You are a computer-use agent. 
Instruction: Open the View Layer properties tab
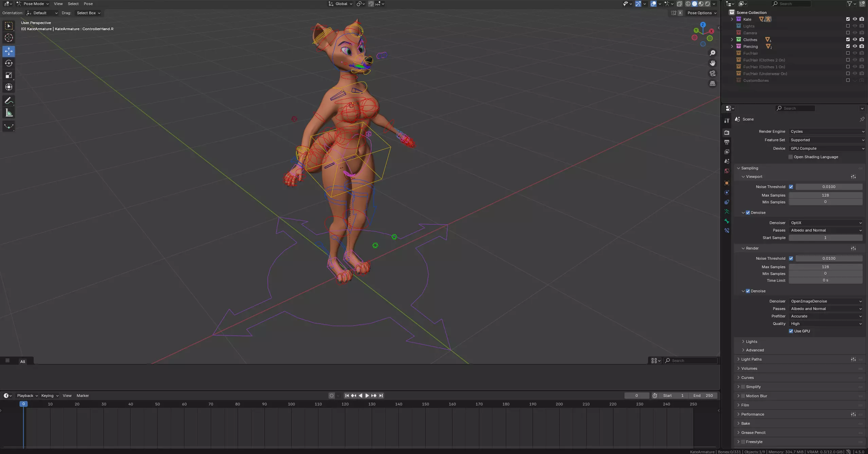point(727,151)
